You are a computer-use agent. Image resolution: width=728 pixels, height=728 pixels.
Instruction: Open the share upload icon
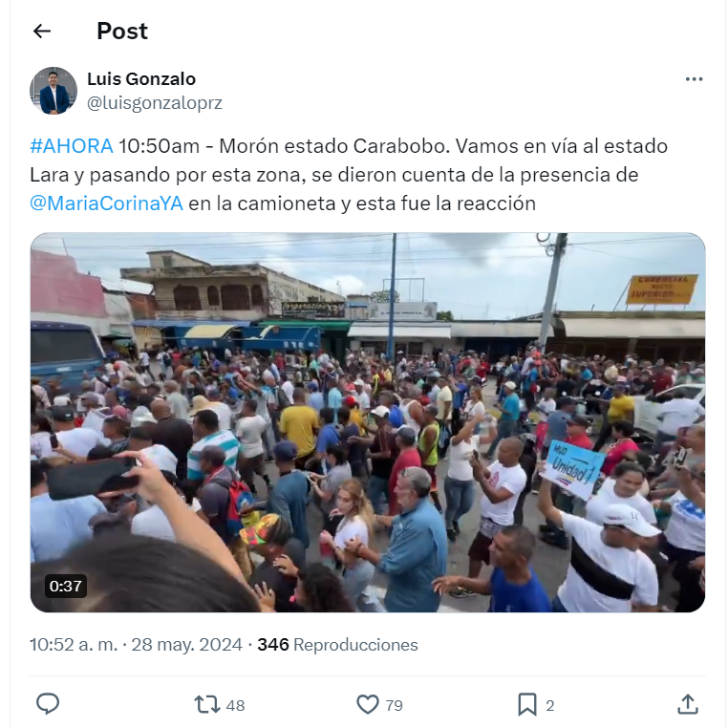pos(688,704)
